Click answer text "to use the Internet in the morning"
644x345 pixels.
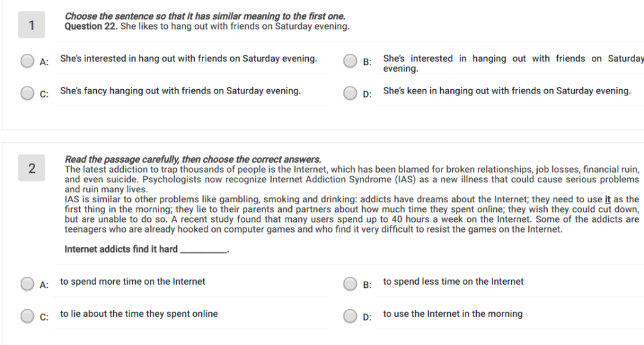[x=453, y=314]
